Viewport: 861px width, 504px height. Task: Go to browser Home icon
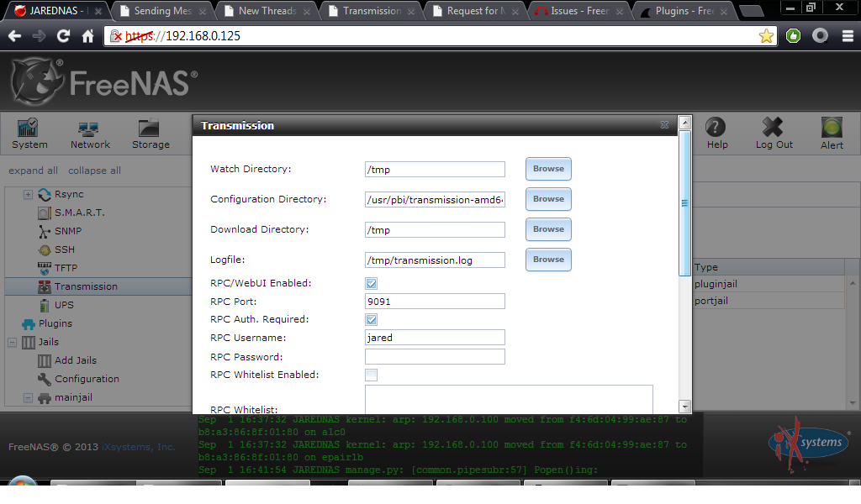[87, 36]
